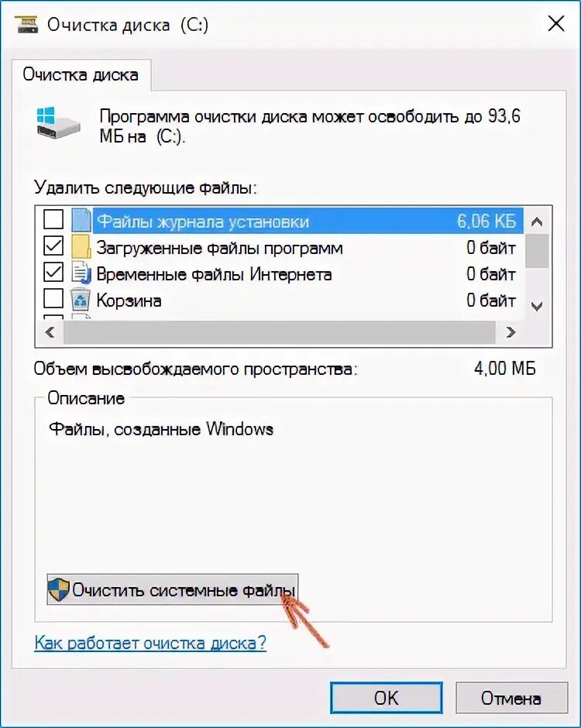
Task: Click the yellow folder icon for Загруженные файлы программ
Action: coord(81,246)
